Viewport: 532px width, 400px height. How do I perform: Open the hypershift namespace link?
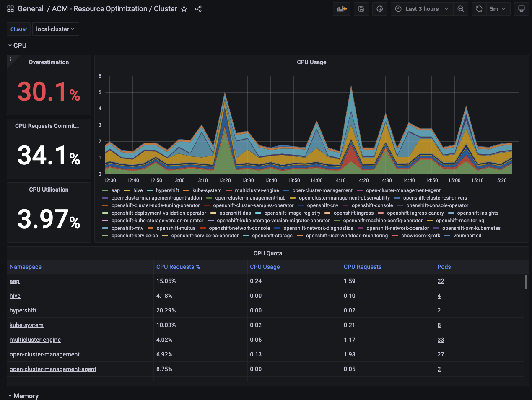pos(23,310)
